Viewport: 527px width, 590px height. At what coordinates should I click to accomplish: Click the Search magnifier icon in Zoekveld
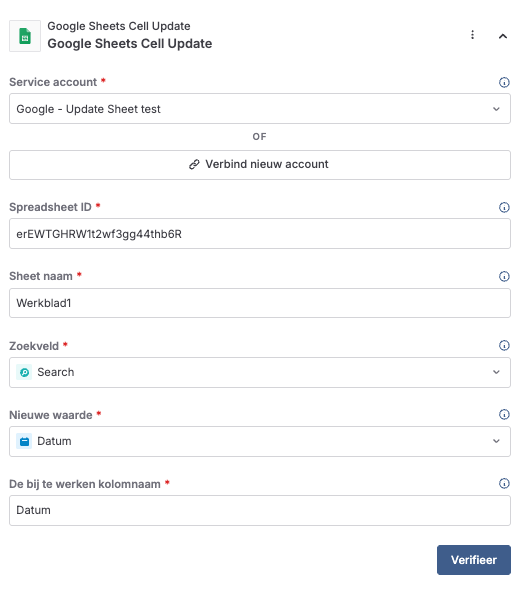tap(24, 372)
